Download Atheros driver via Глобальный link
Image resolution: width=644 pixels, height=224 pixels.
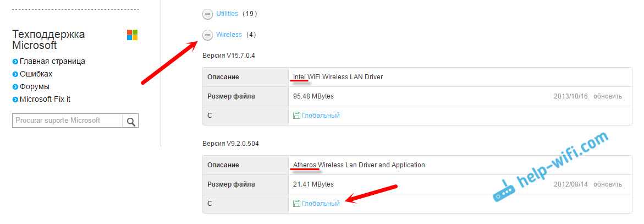(321, 204)
